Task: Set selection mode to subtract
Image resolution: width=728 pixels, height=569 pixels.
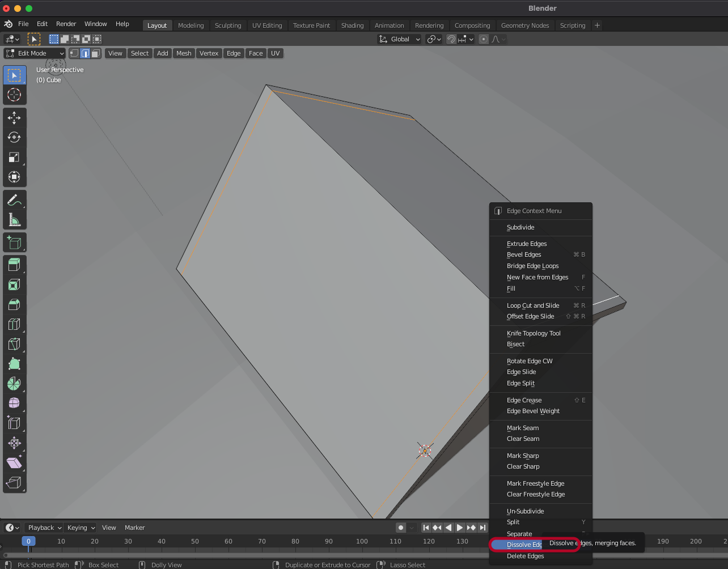Action: (x=75, y=39)
